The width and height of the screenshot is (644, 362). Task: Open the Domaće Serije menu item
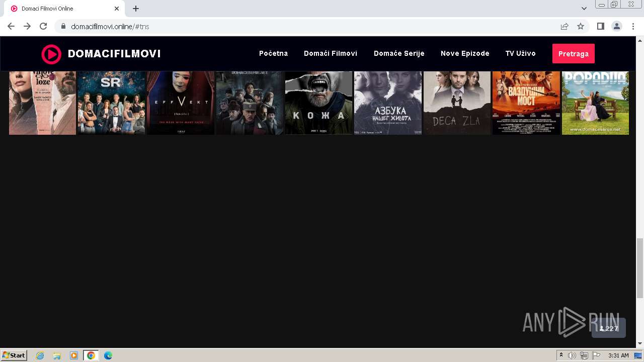(x=399, y=53)
